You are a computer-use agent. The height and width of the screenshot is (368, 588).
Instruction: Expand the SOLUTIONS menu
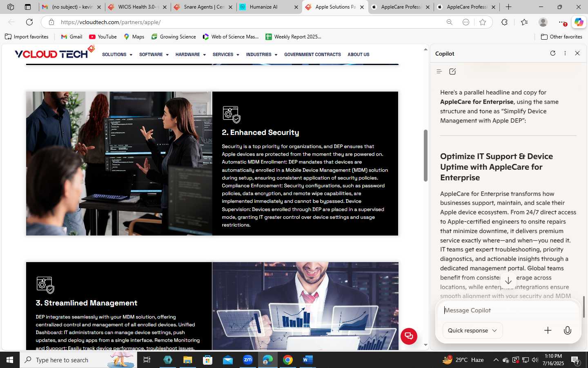coord(117,54)
